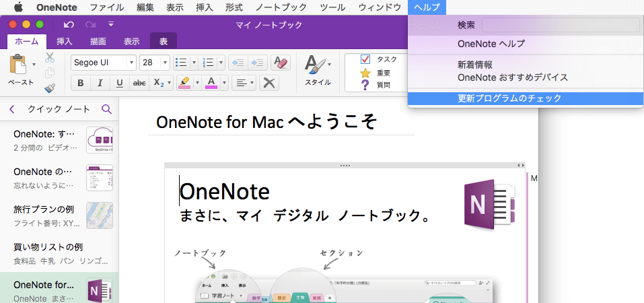The image size is (644, 303).
Task: Select the 'OneNote for…' page in list
Action: [59, 288]
